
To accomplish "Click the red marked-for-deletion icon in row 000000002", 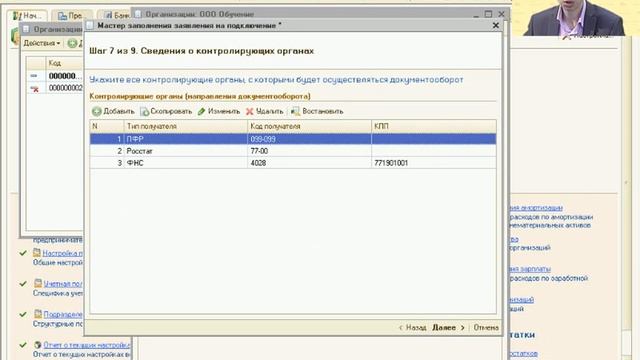I will point(35,88).
